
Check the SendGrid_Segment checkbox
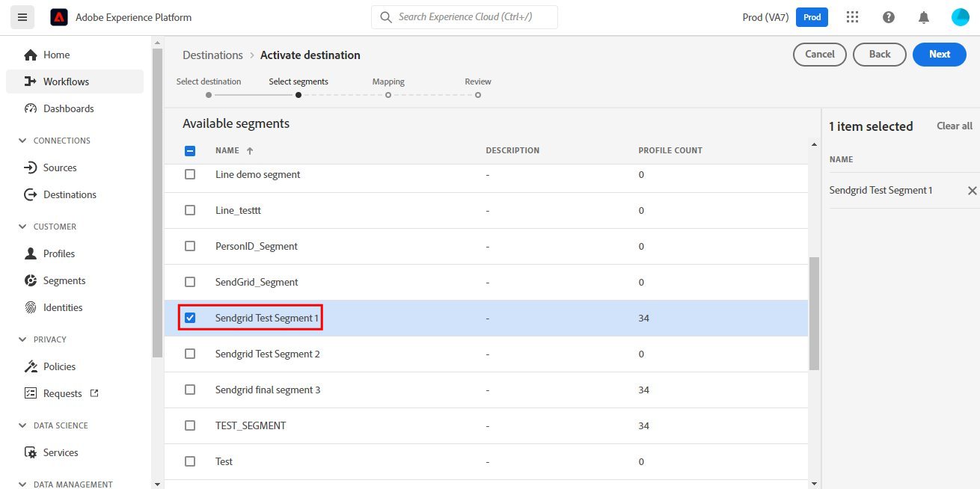pos(190,282)
